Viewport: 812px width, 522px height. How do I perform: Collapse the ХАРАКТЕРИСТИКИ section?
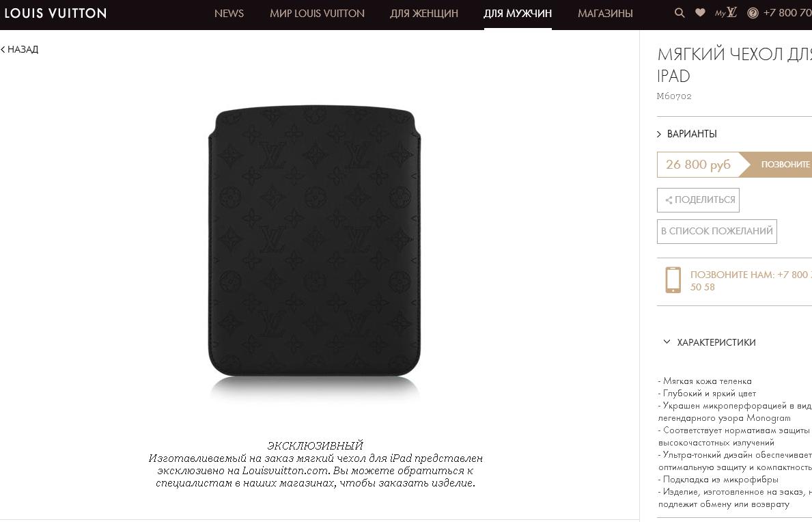click(710, 342)
